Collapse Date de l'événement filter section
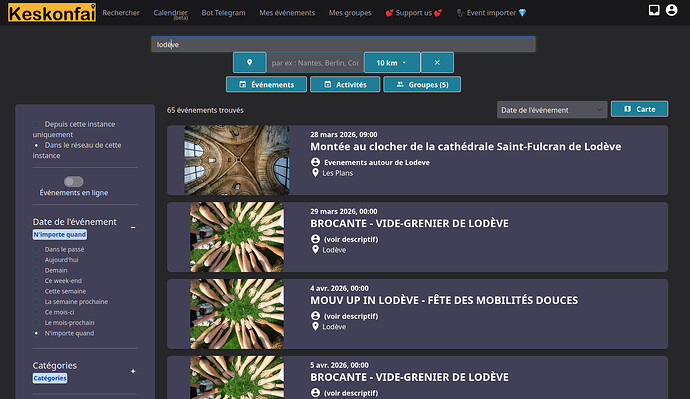This screenshot has width=690, height=399. (133, 227)
